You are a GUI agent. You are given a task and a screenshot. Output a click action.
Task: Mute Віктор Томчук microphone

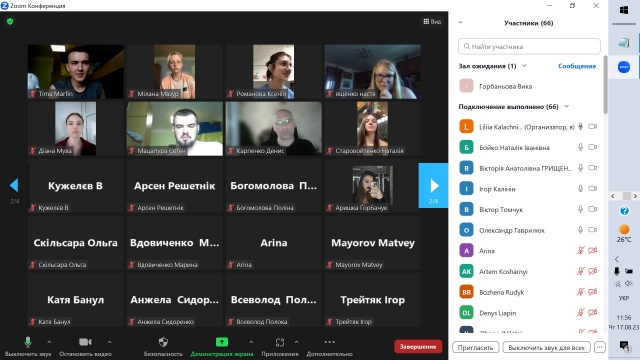pos(580,209)
